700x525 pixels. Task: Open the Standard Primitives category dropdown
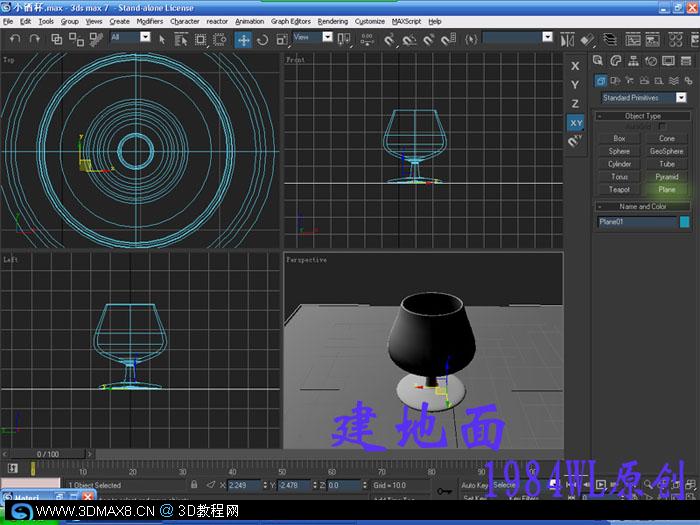coord(681,97)
